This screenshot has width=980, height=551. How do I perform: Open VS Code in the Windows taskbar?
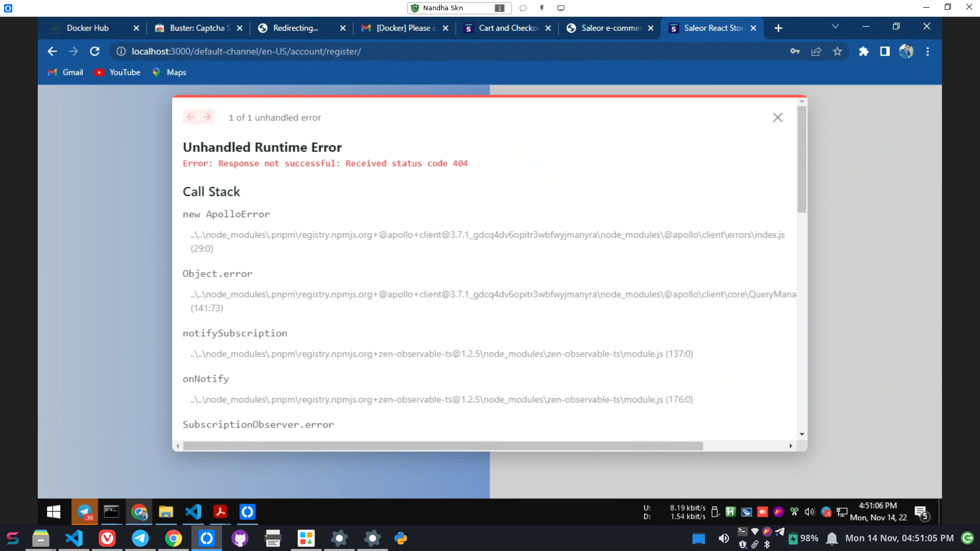click(193, 512)
